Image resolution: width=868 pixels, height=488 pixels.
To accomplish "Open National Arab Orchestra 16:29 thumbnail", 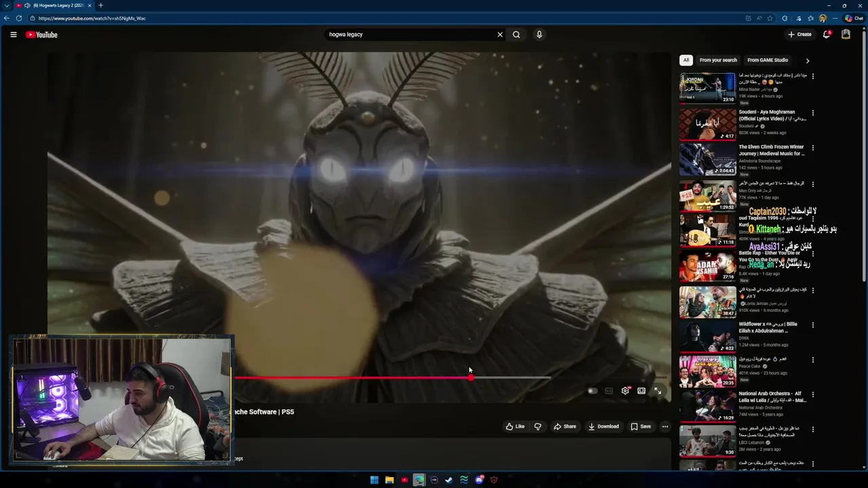I will (707, 406).
